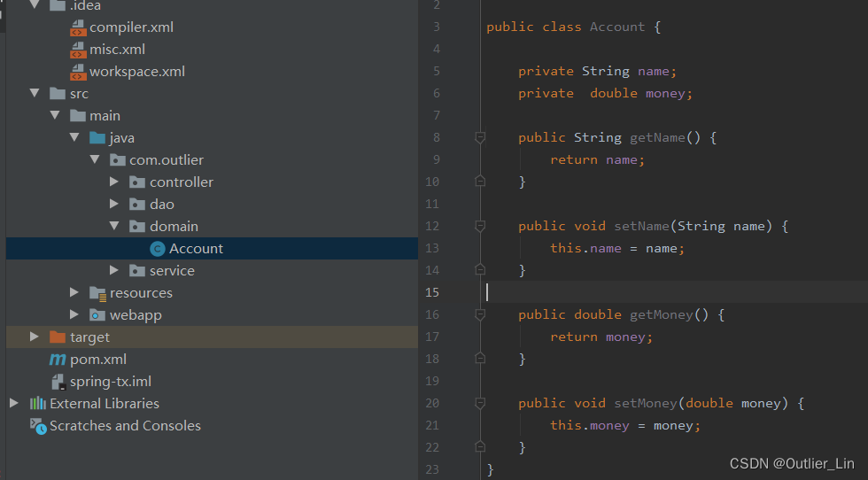Image resolution: width=868 pixels, height=480 pixels.
Task: Click the workspace.xml file icon
Action: [x=78, y=72]
